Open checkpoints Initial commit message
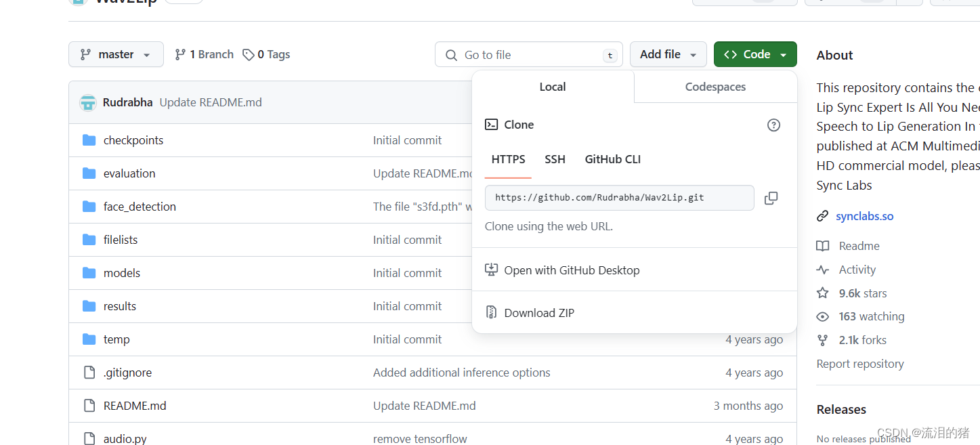The image size is (980, 445). pyautogui.click(x=407, y=140)
